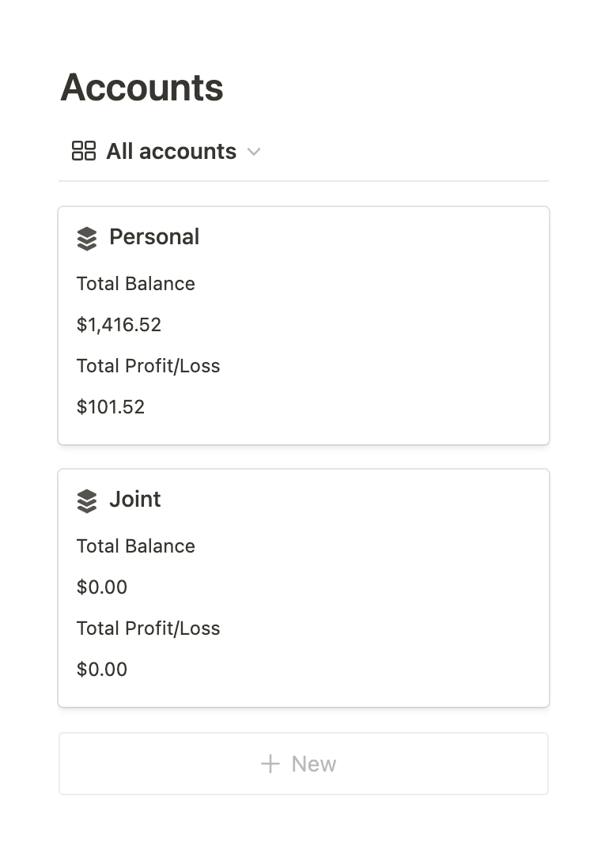Image resolution: width=609 pixels, height=868 pixels.
Task: Click Joint $0.00 profit/loss value
Action: click(102, 670)
